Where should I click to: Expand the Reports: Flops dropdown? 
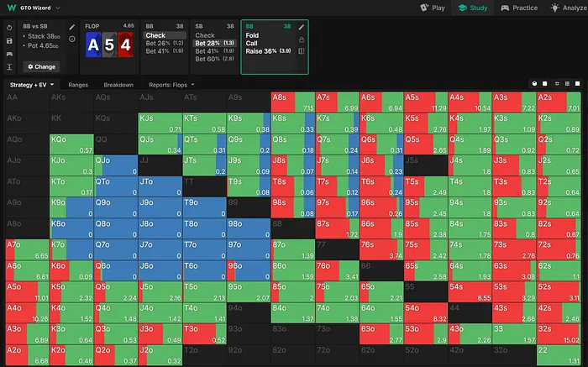tap(171, 85)
